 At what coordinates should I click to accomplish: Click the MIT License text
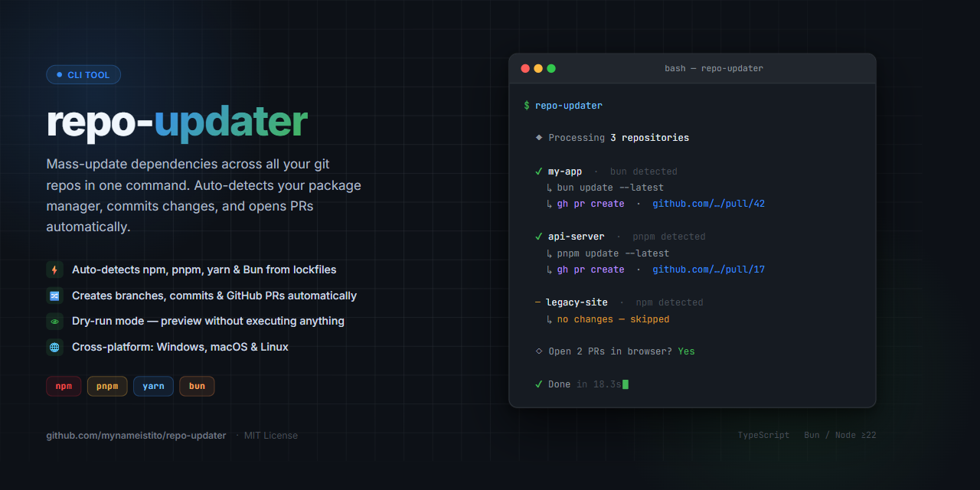[271, 435]
